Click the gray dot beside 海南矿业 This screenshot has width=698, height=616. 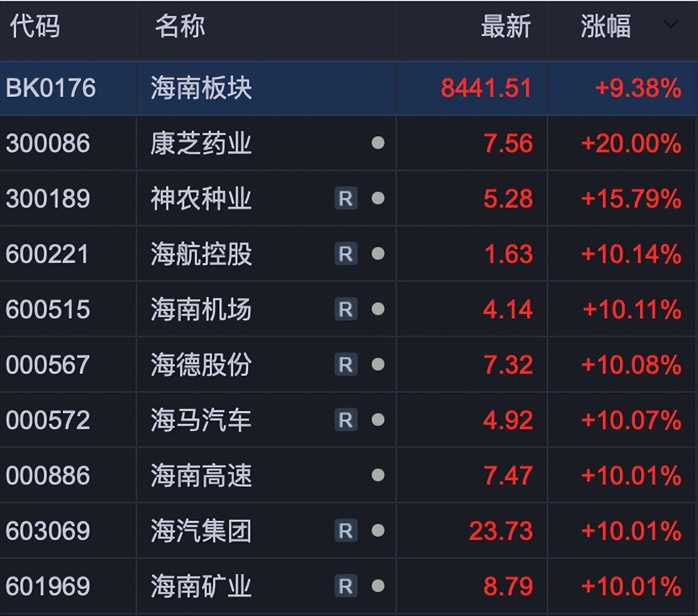[x=378, y=586]
